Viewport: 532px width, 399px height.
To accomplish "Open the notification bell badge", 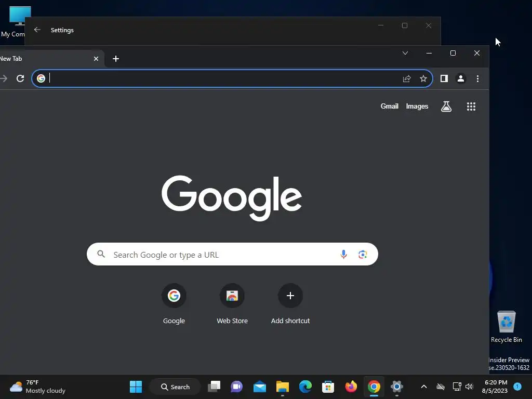I will (517, 387).
